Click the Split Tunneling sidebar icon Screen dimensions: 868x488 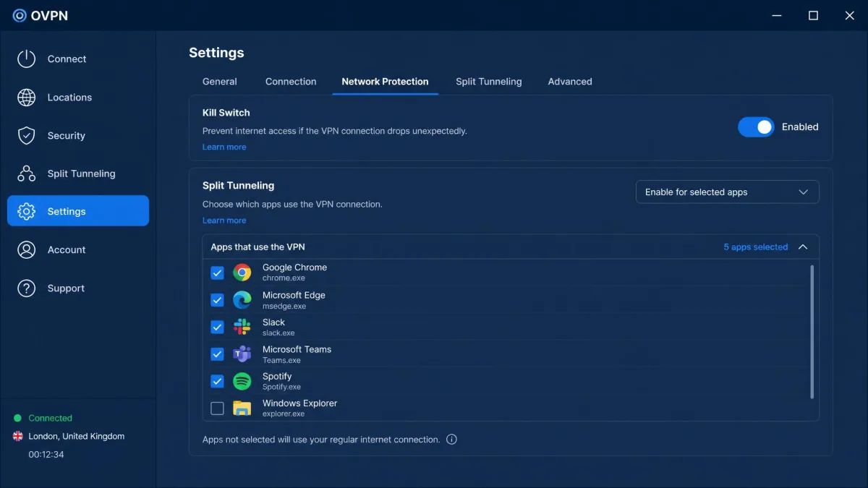coord(27,174)
